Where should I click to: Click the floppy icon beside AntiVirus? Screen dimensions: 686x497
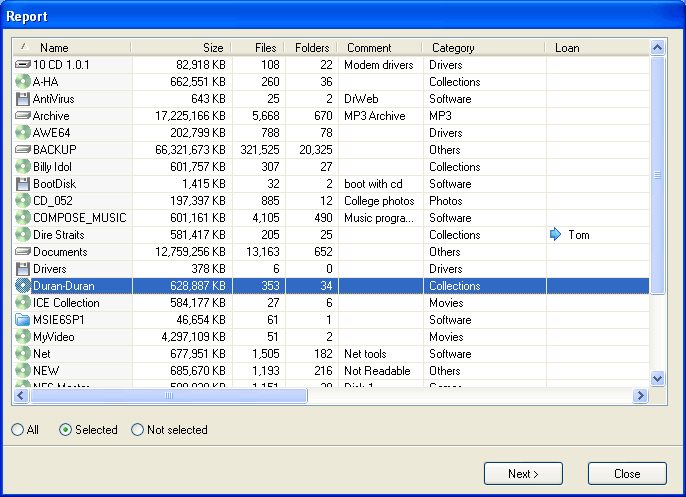click(x=23, y=99)
